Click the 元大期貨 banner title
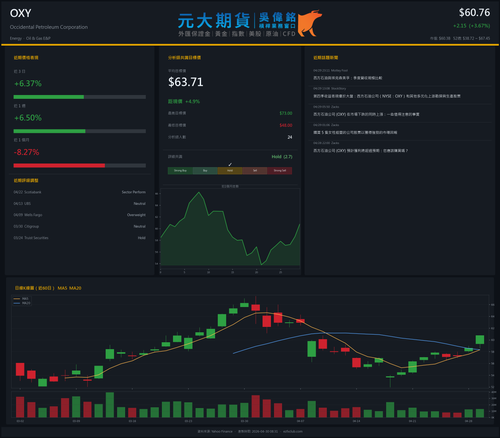Image resolution: width=500 pixels, height=438 pixels. pyautogui.click(x=214, y=21)
